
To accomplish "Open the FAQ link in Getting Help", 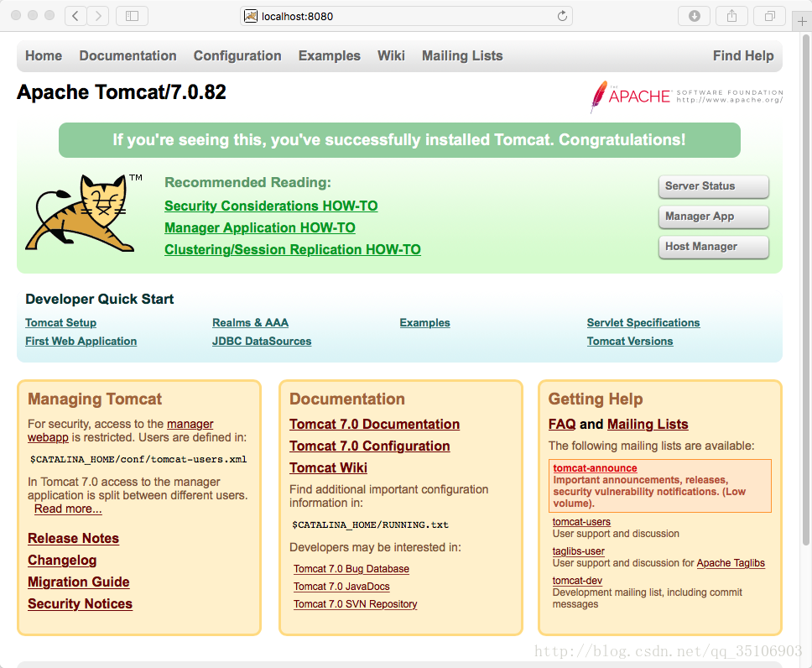I will 562,424.
